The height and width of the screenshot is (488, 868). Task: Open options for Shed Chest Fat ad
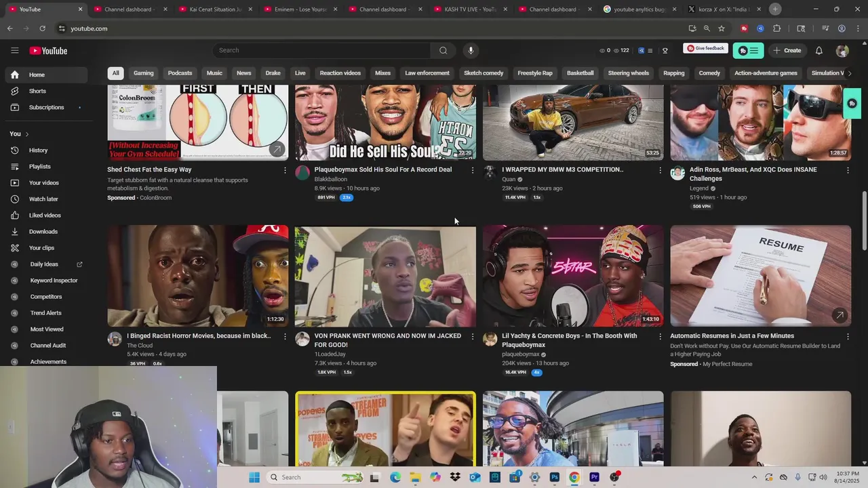click(x=285, y=170)
